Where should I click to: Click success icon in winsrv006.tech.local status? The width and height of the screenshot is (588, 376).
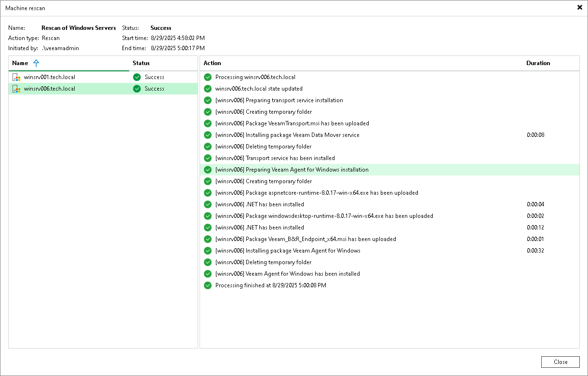[137, 89]
